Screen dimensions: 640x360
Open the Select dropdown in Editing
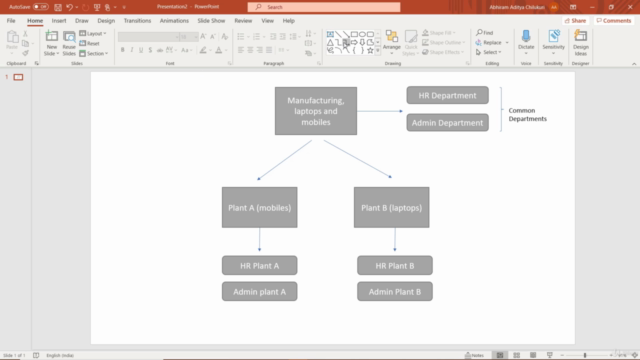pyautogui.click(x=489, y=52)
